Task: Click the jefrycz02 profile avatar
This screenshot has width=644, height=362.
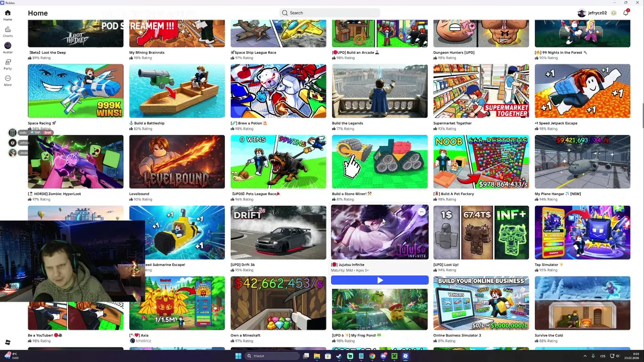Action: [582, 13]
